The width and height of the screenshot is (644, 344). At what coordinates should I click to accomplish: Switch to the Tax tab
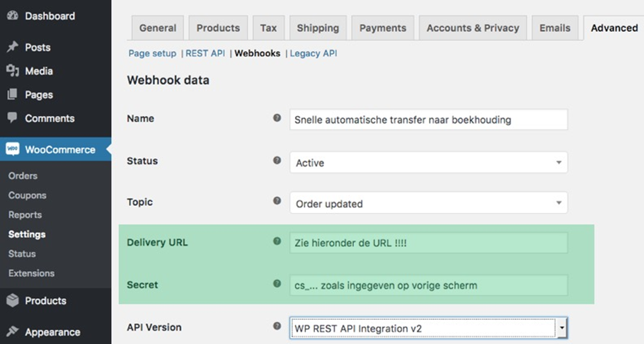point(268,28)
